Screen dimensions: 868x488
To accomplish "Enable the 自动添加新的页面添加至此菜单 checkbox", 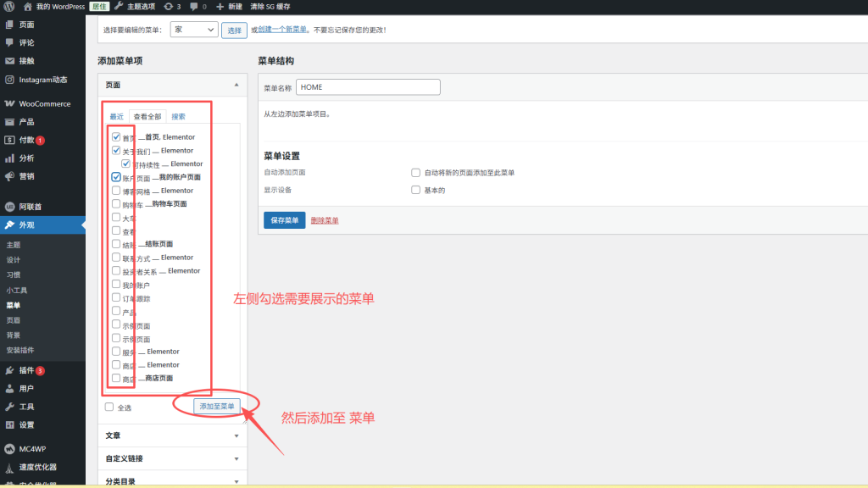I will (415, 172).
